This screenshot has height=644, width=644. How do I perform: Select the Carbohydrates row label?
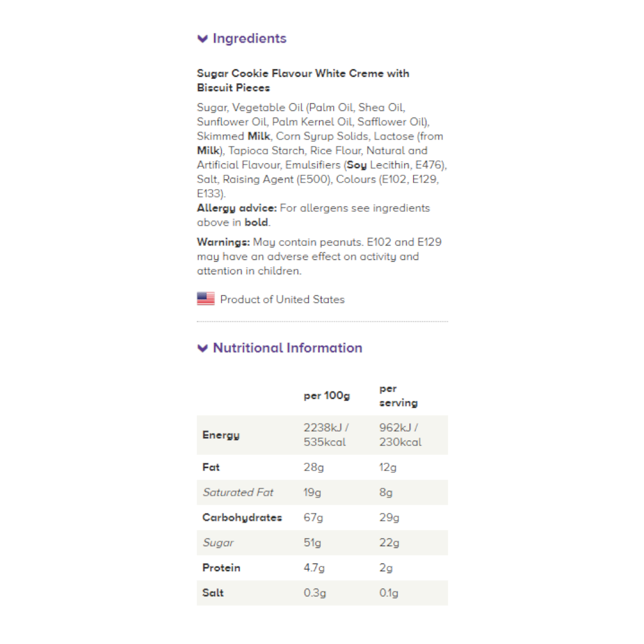point(242,518)
